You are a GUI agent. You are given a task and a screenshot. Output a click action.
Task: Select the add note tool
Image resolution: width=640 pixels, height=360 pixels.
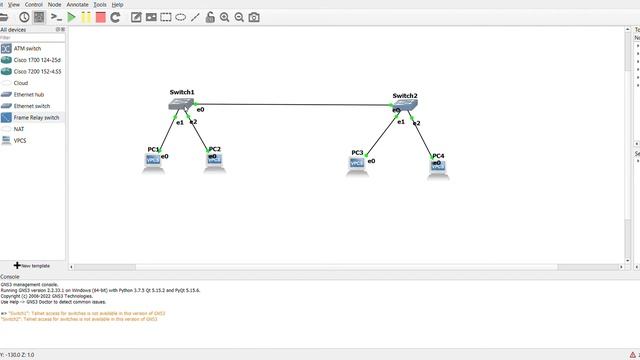point(136,17)
